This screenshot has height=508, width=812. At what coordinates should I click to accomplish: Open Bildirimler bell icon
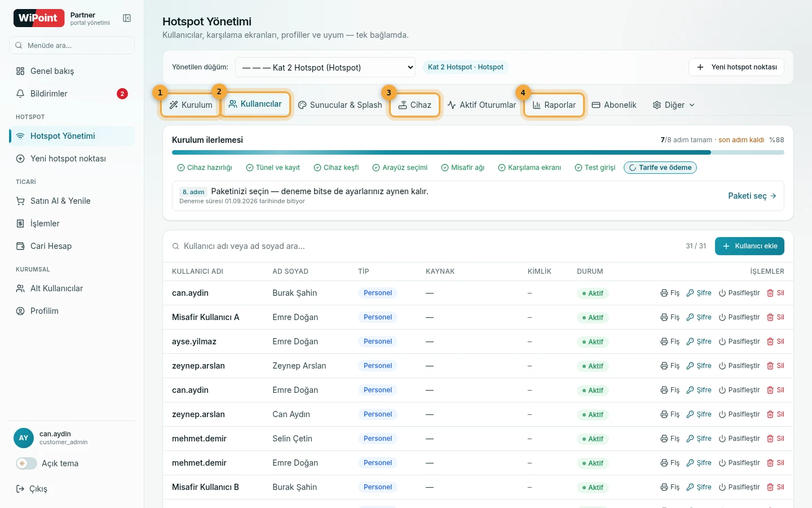point(20,94)
